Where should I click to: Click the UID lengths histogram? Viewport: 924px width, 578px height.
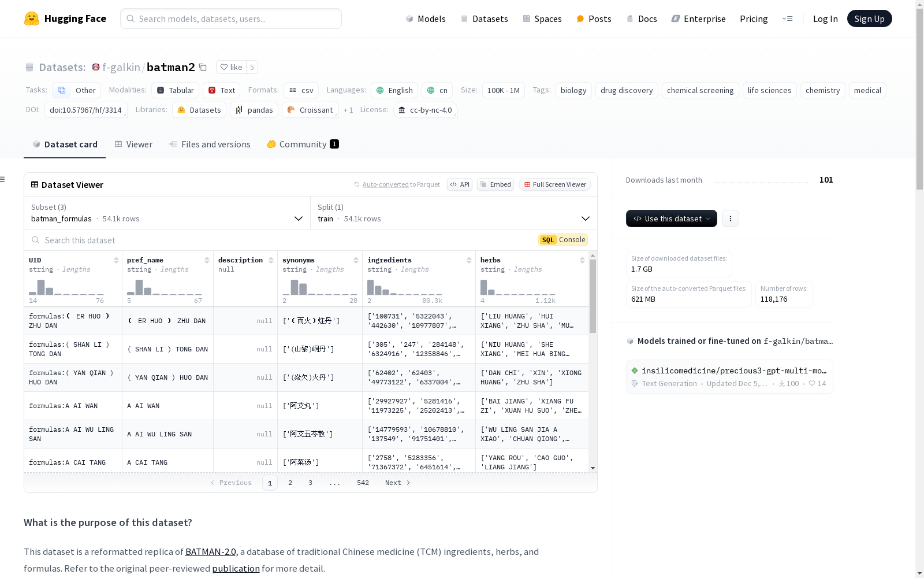point(66,287)
